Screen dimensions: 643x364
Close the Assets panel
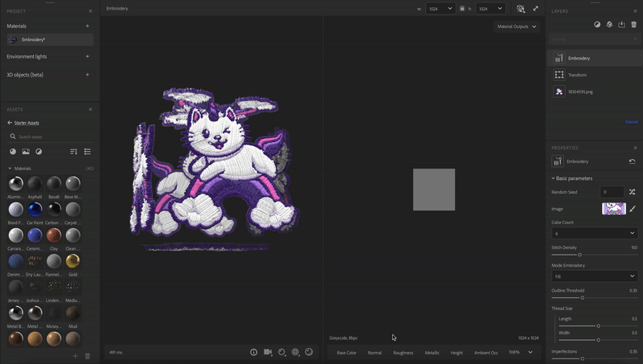[91, 109]
